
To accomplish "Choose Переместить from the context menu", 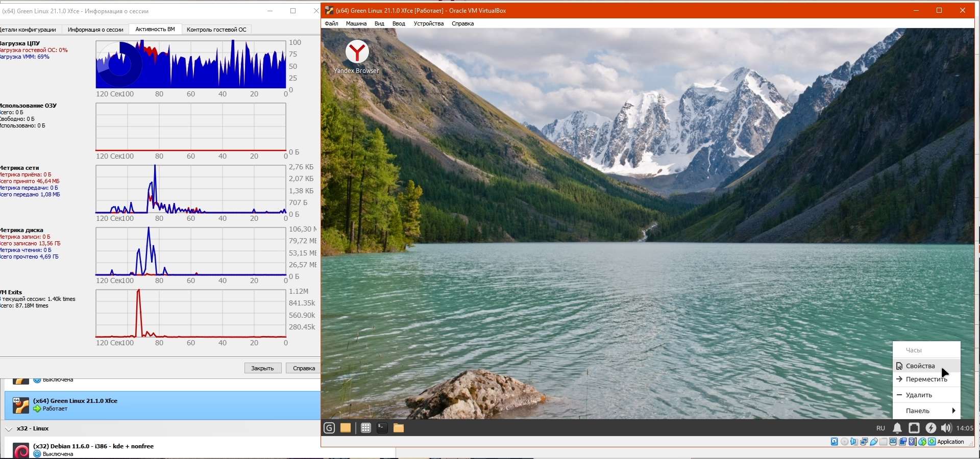I will coord(926,379).
